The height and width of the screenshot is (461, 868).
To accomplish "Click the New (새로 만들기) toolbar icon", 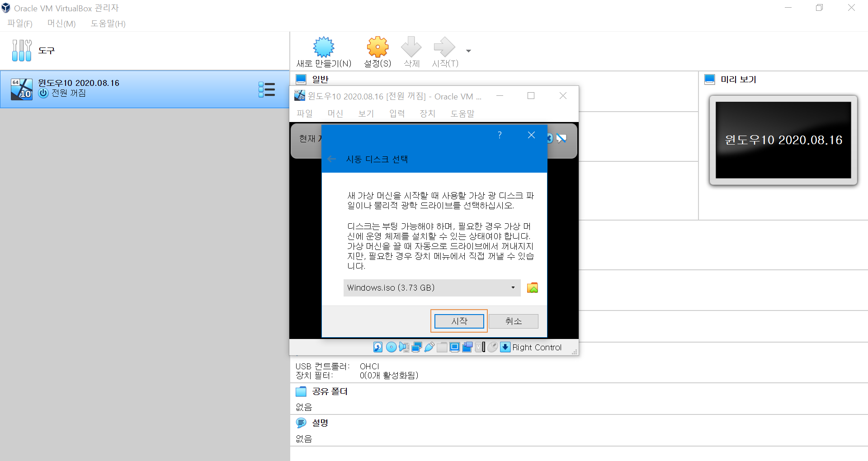I will tap(324, 47).
